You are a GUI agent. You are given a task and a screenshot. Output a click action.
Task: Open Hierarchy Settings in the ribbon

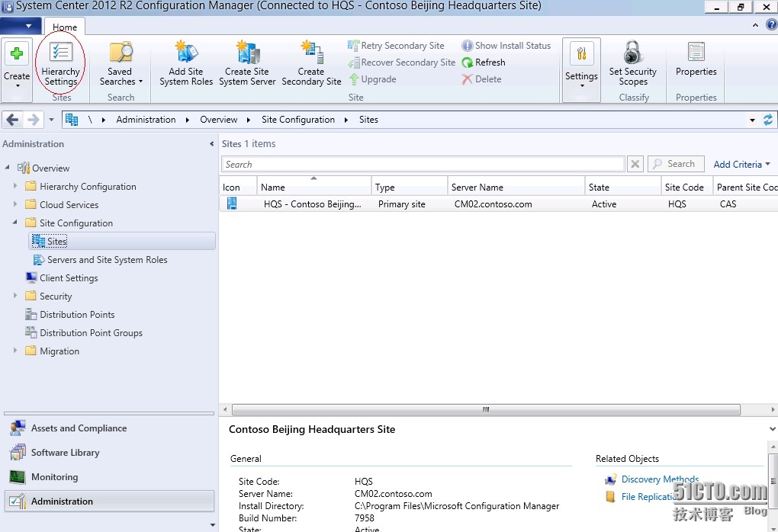[x=60, y=64]
